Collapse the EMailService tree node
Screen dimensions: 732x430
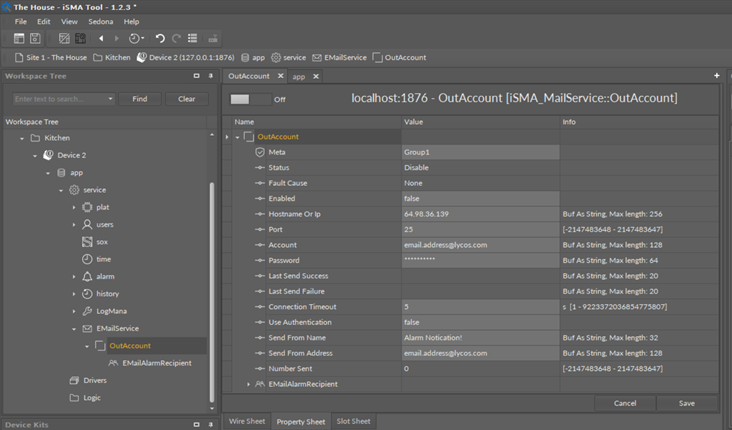(75, 328)
